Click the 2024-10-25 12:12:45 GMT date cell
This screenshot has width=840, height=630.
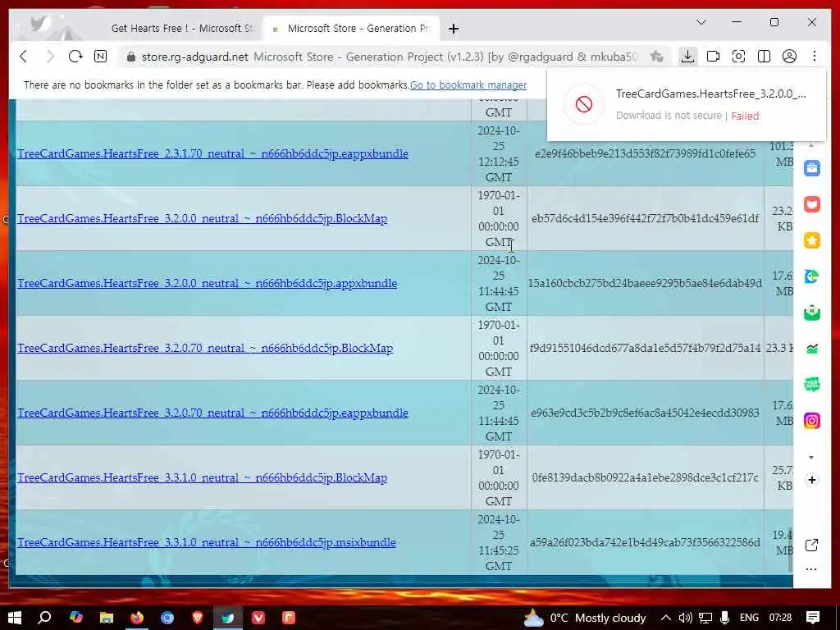point(499,153)
